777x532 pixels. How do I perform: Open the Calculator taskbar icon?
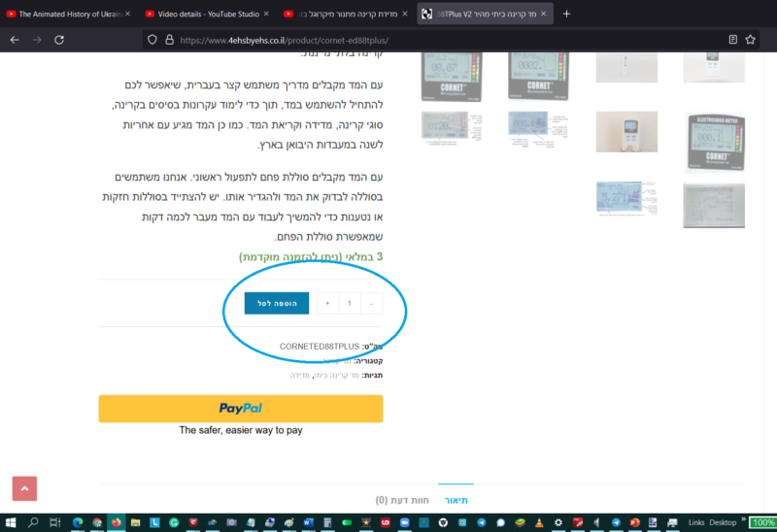[327, 522]
